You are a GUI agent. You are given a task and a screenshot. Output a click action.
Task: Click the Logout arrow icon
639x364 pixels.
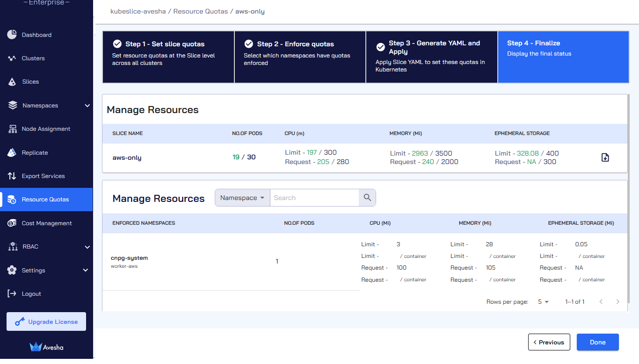coord(12,293)
